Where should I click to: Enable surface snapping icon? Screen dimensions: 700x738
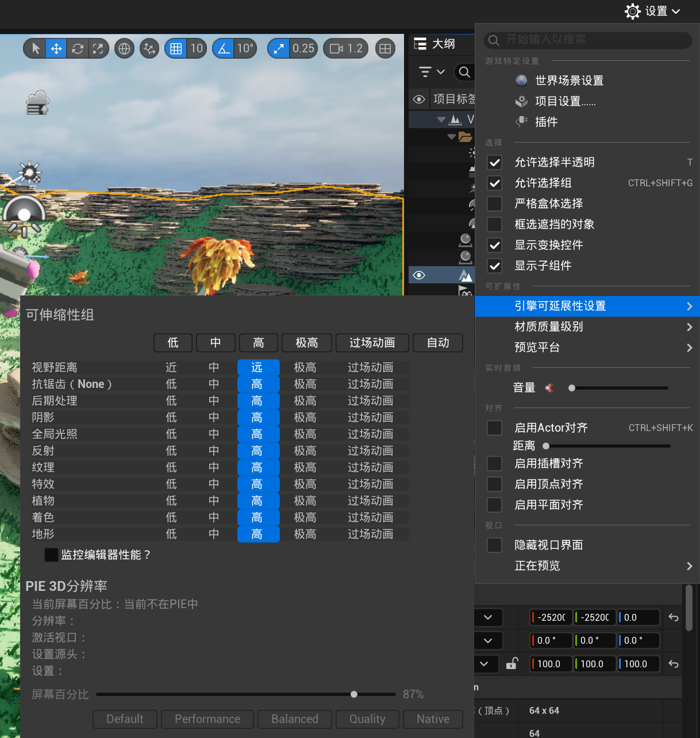149,48
